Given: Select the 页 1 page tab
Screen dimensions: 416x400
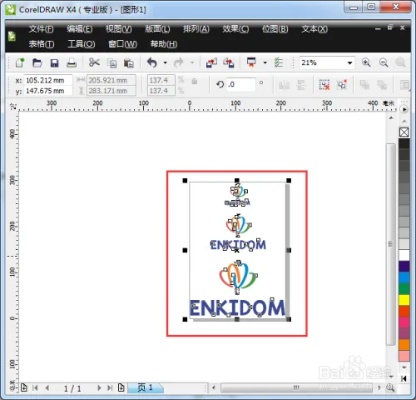Looking at the screenshot, I should pos(145,388).
